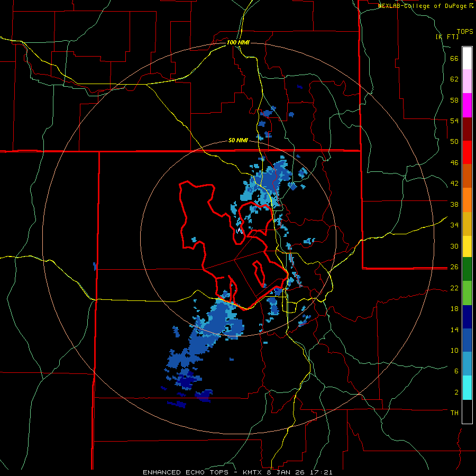Click the legend value "34"
This screenshot has width=476, height=476.
point(454,225)
